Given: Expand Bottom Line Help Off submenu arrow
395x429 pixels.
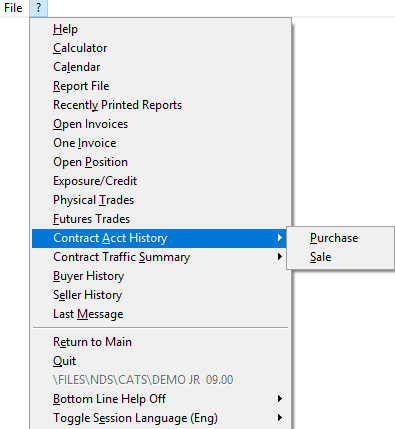Looking at the screenshot, I should pos(280,399).
